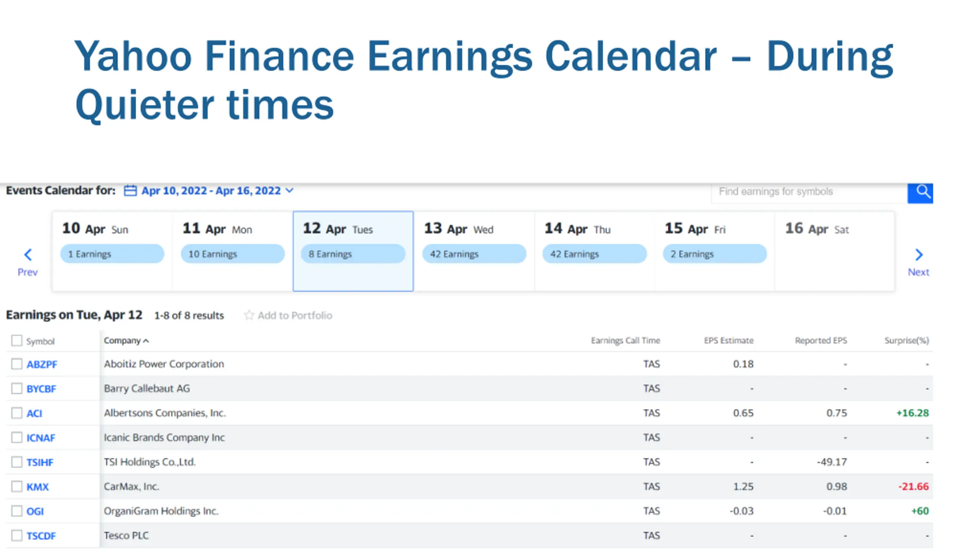Click the TSI Holdings Co.,Ltd. name
Image resolution: width=980 pixels, height=551 pixels.
pos(150,462)
